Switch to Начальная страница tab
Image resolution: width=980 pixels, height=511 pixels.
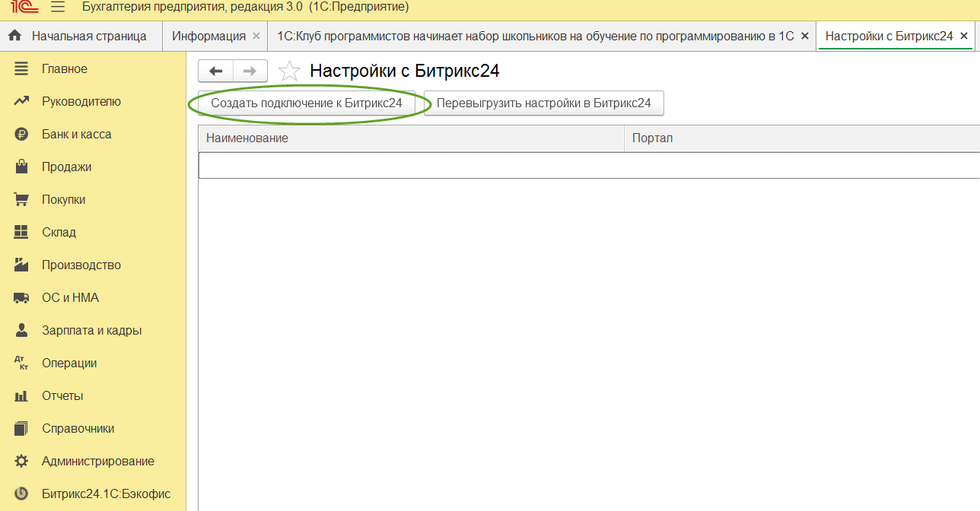pyautogui.click(x=81, y=36)
